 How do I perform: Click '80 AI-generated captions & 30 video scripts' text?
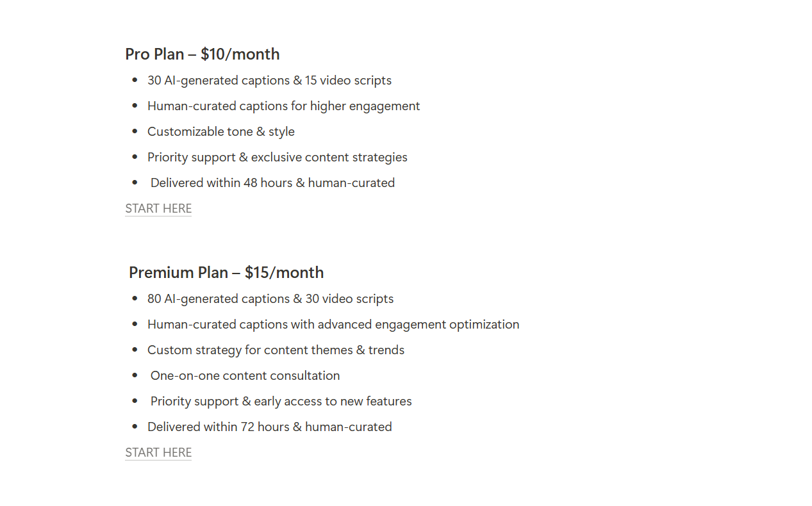point(270,299)
